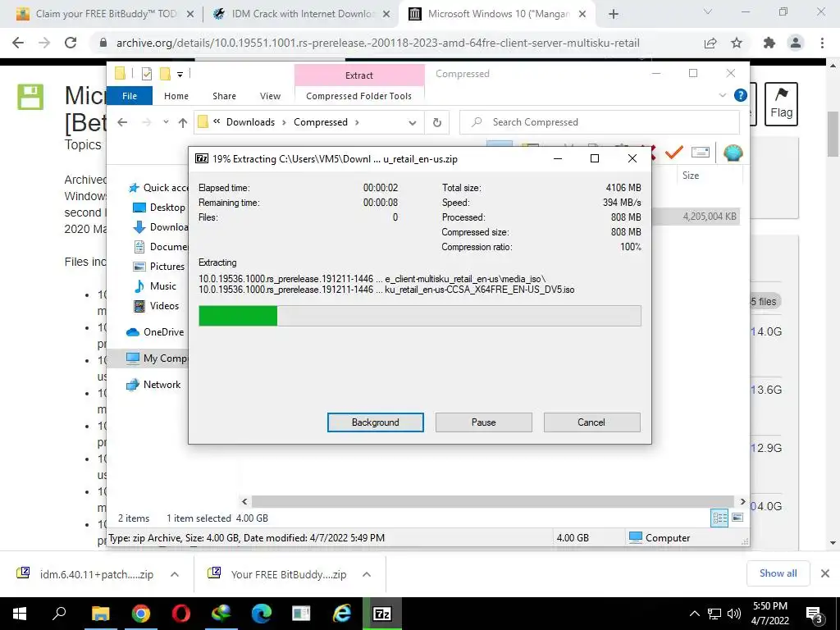
Task: Open the Chrome extensions puzzle icon
Action: click(769, 43)
